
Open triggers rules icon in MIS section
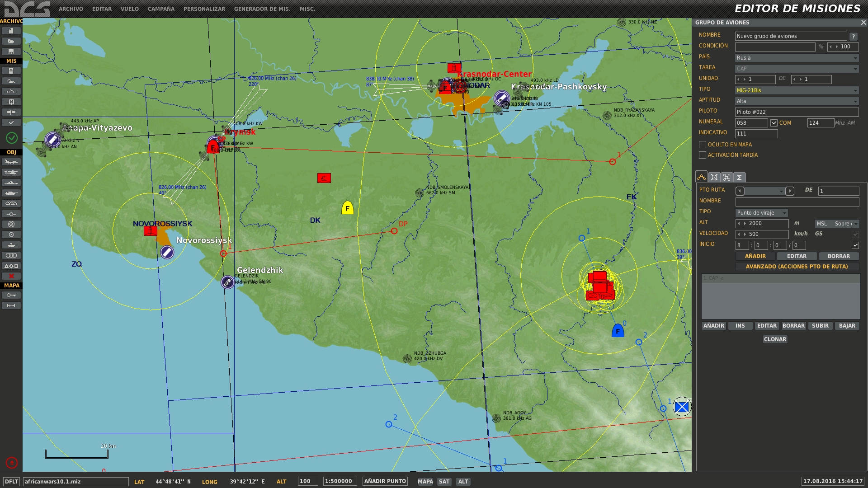pos(11,91)
